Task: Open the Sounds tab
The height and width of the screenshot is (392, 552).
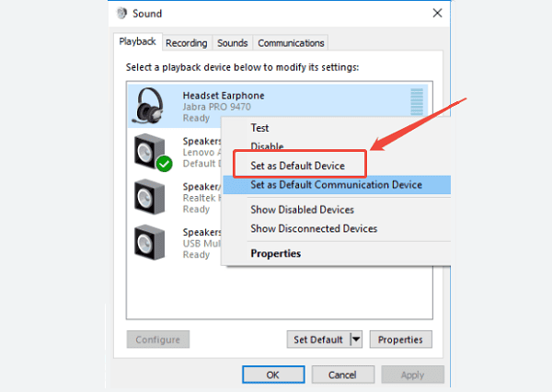Action: click(233, 43)
